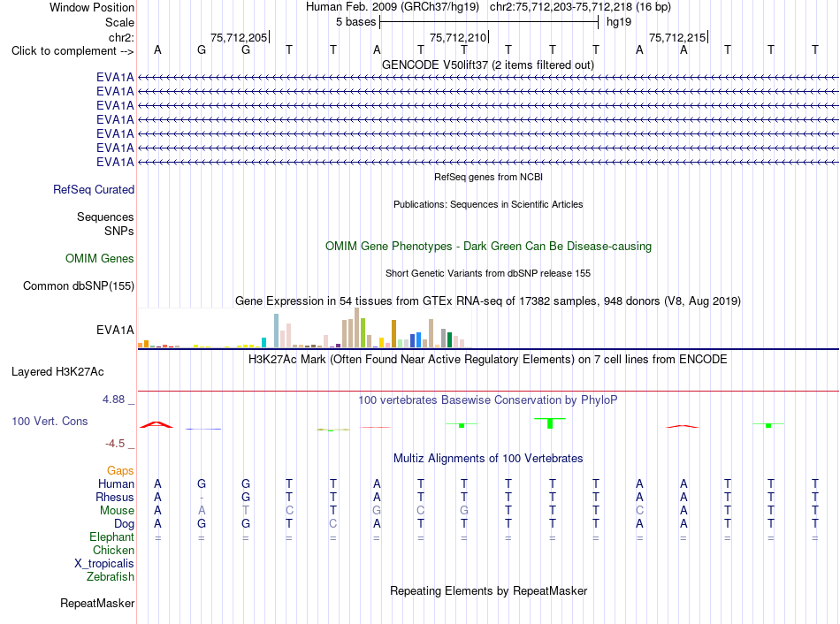Click the bottommost EVA1A GENCODE transcript label
This screenshot has height=624, width=840.
click(115, 162)
